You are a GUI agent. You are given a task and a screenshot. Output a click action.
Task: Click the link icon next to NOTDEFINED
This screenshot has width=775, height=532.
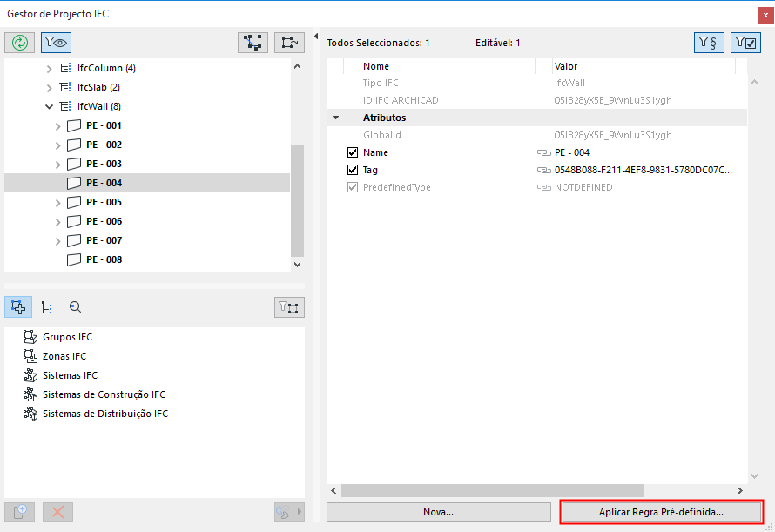[x=543, y=187]
